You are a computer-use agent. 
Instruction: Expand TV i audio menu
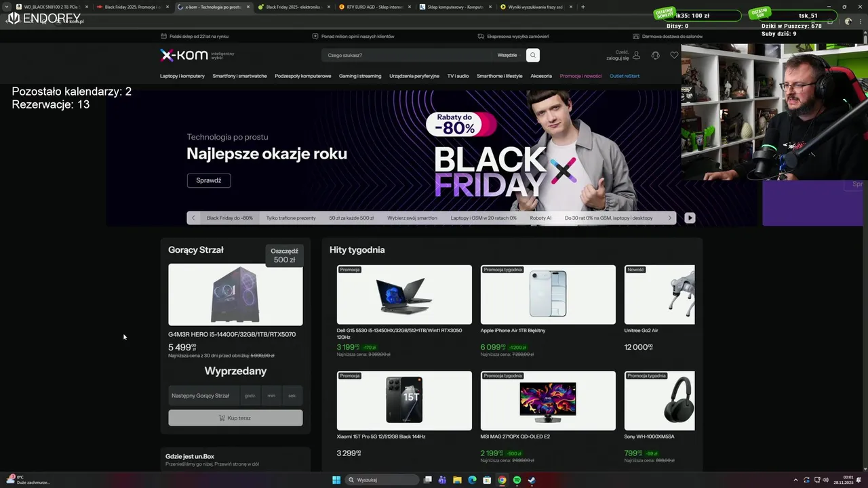tap(458, 76)
